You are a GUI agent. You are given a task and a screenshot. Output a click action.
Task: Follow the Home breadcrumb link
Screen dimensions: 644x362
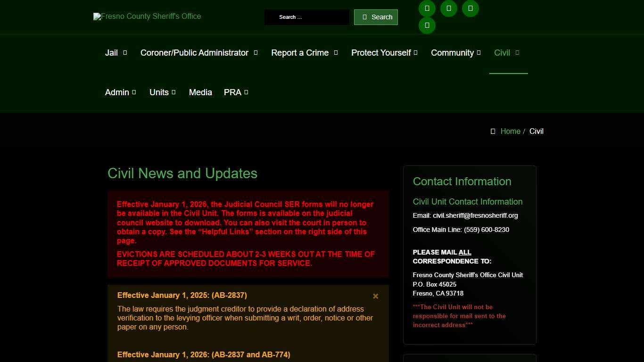point(510,132)
